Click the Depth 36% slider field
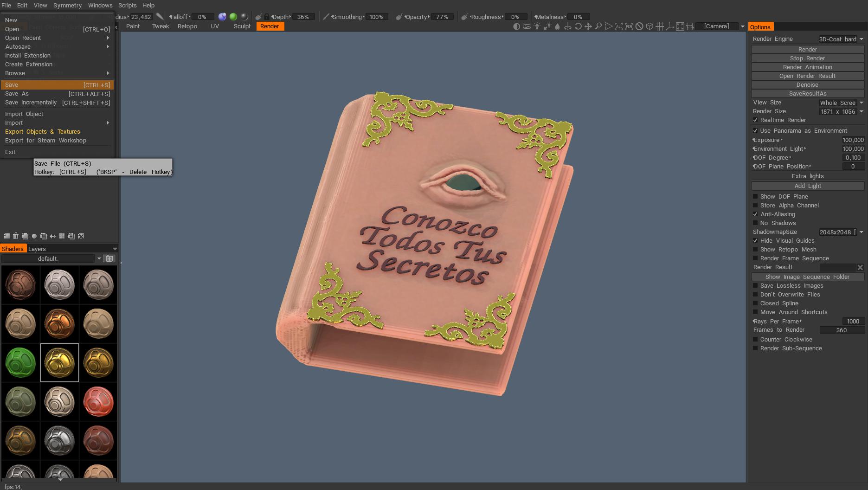The image size is (868, 490). tap(303, 17)
